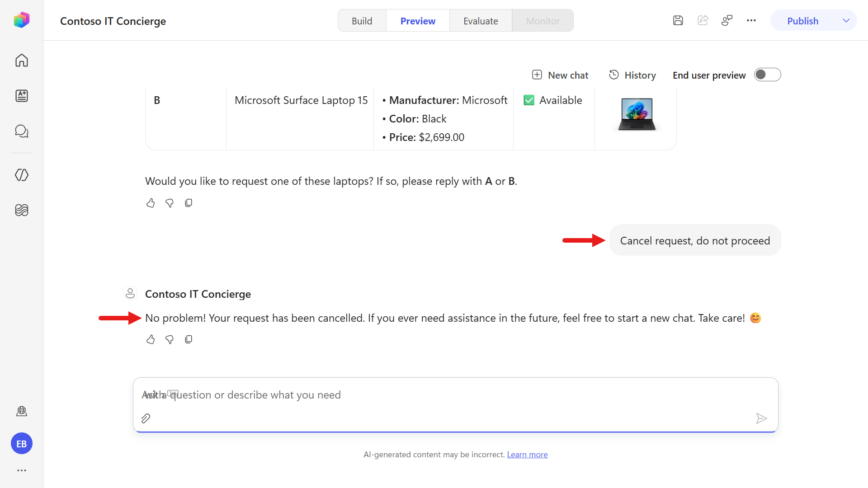Open the flows sidebar icon
Screen dimensions: 868x488
click(x=22, y=210)
